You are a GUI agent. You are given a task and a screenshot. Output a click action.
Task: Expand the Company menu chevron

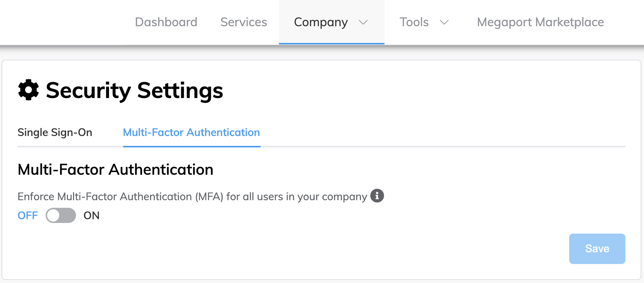click(363, 22)
